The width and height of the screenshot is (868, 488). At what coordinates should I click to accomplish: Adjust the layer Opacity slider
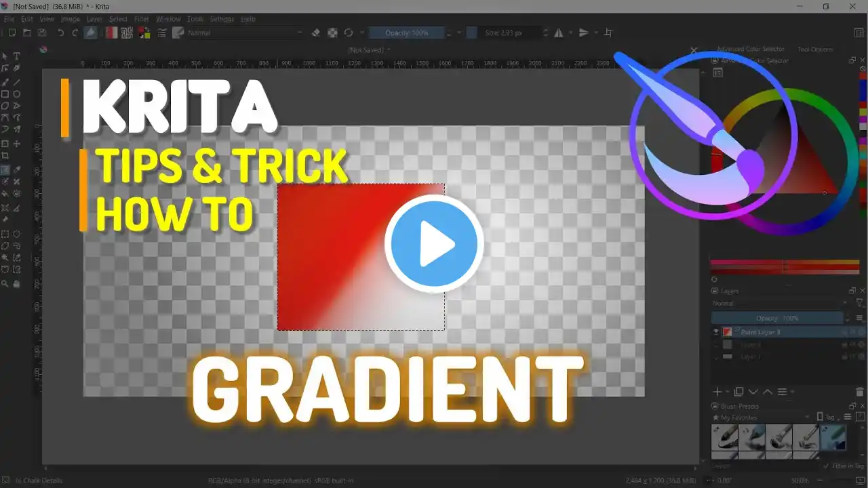click(777, 318)
